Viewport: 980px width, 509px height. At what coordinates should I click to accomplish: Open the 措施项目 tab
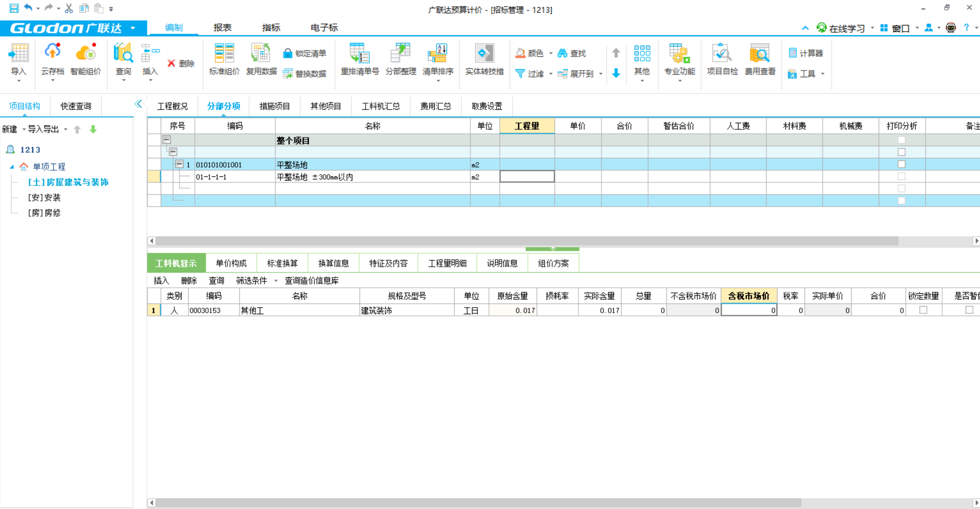pos(275,106)
